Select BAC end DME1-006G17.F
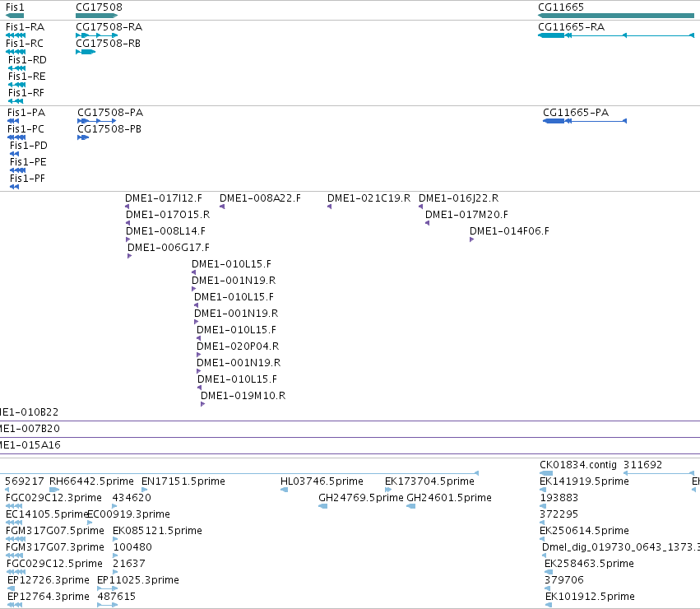The width and height of the screenshot is (700, 609). 169,248
